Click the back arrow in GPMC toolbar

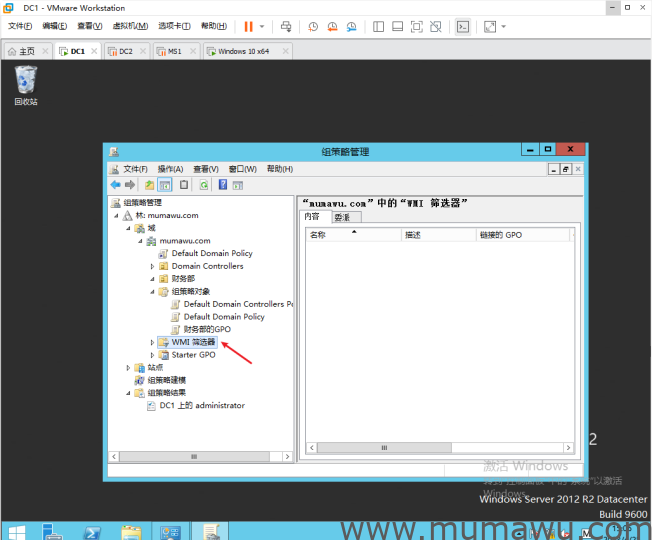[x=116, y=185]
